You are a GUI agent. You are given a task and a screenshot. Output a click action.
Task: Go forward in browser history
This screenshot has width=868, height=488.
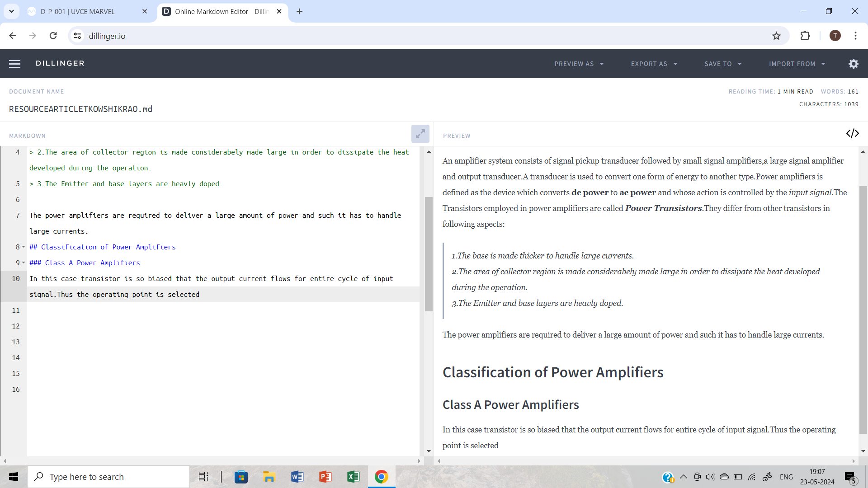tap(33, 36)
